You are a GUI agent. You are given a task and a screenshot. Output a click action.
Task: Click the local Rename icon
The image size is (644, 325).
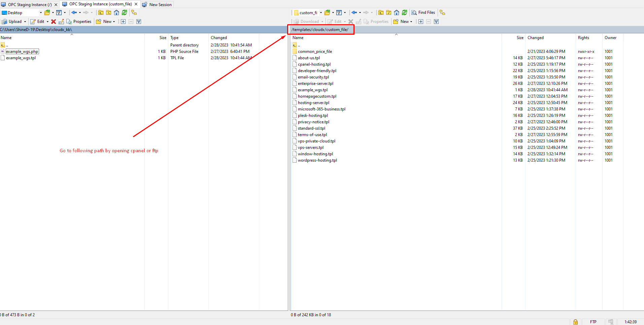click(61, 22)
